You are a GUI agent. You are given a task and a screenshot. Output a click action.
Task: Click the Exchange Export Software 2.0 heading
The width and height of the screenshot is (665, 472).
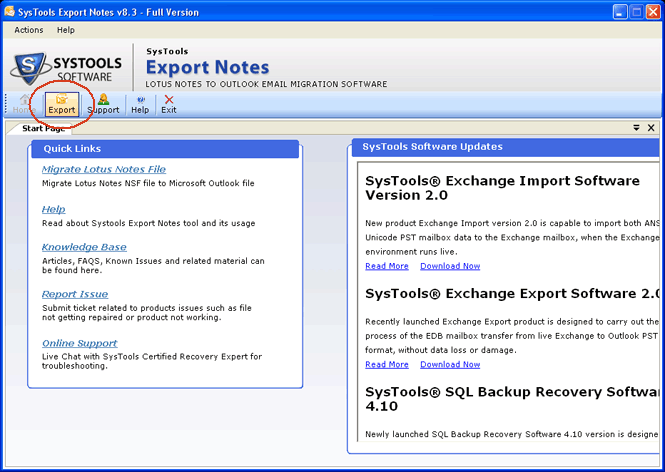tap(512, 293)
